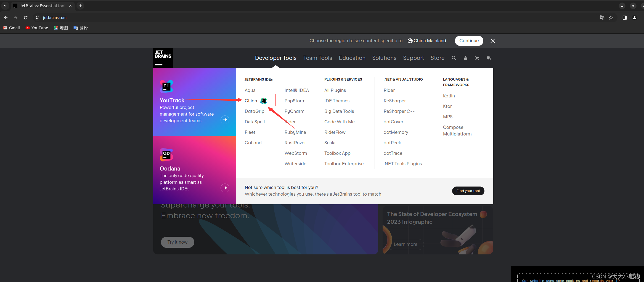Go back with the browser back arrow
This screenshot has height=282, width=644.
[x=6, y=18]
